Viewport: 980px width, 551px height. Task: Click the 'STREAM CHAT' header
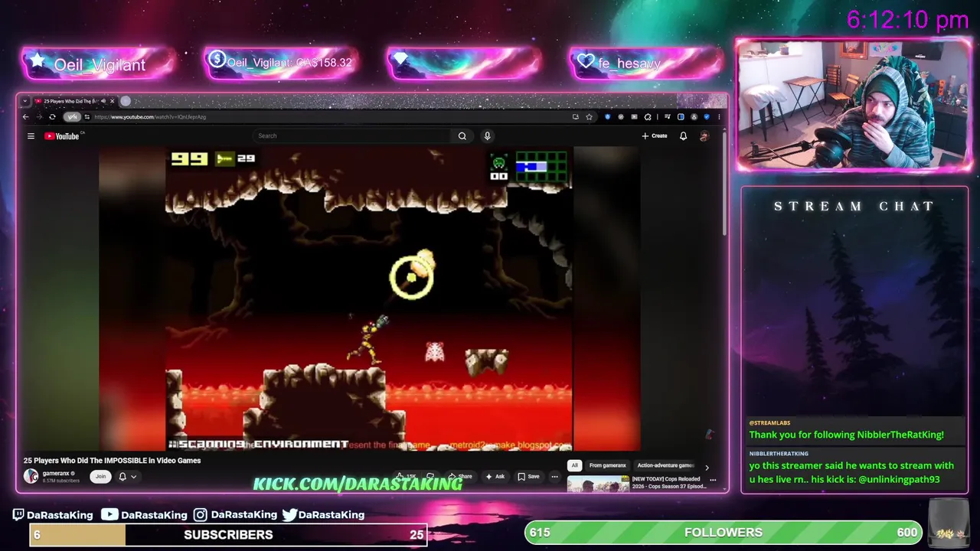pyautogui.click(x=854, y=206)
